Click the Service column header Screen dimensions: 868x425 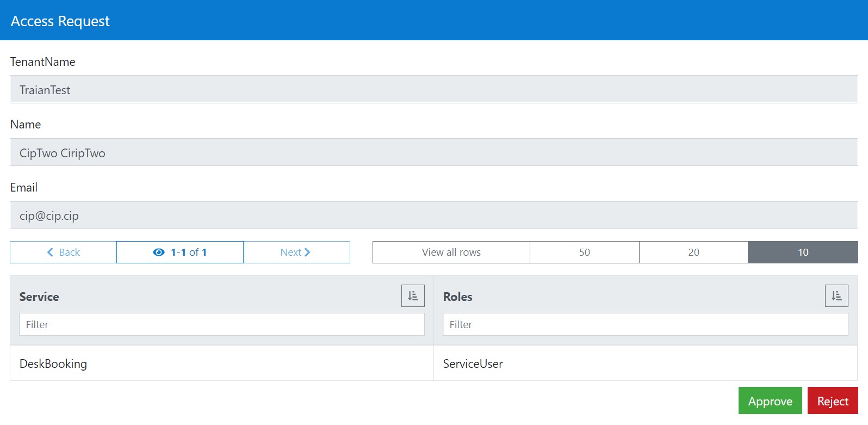(x=39, y=297)
